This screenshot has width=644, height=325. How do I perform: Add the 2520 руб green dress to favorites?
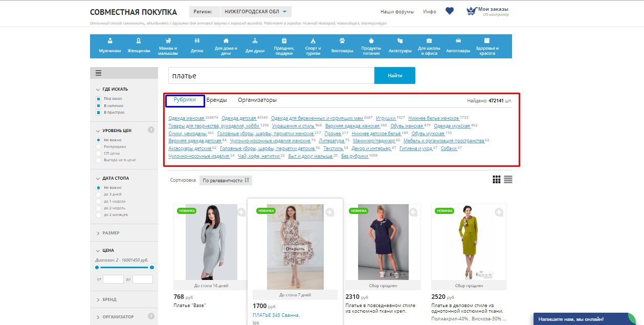click(x=499, y=212)
